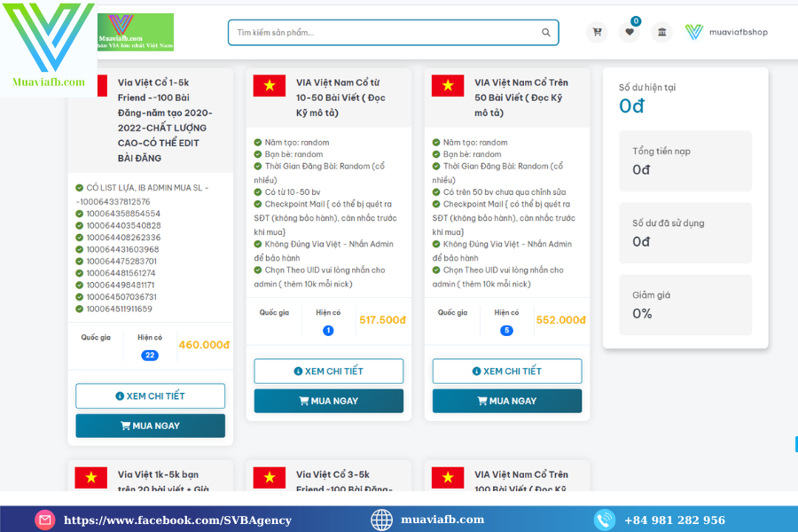Click UID 100064481561274 in list
Image resolution: width=798 pixels, height=532 pixels.
tap(121, 273)
